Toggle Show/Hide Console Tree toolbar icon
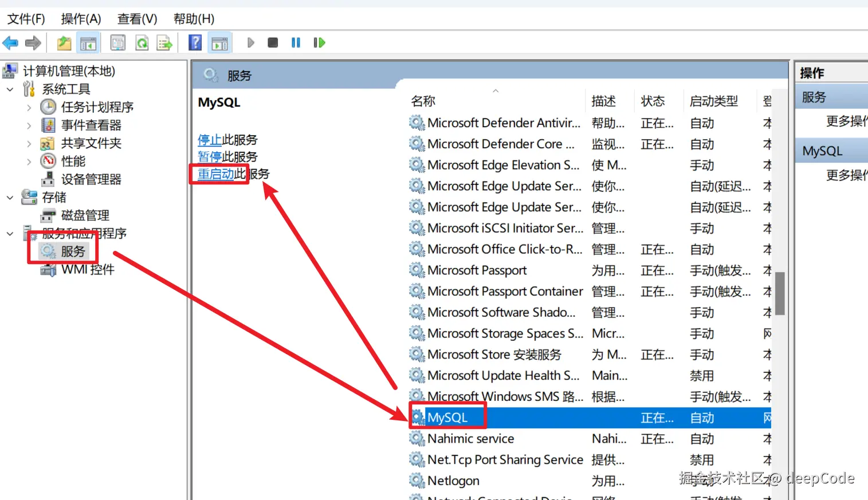The height and width of the screenshot is (500, 868). [88, 43]
